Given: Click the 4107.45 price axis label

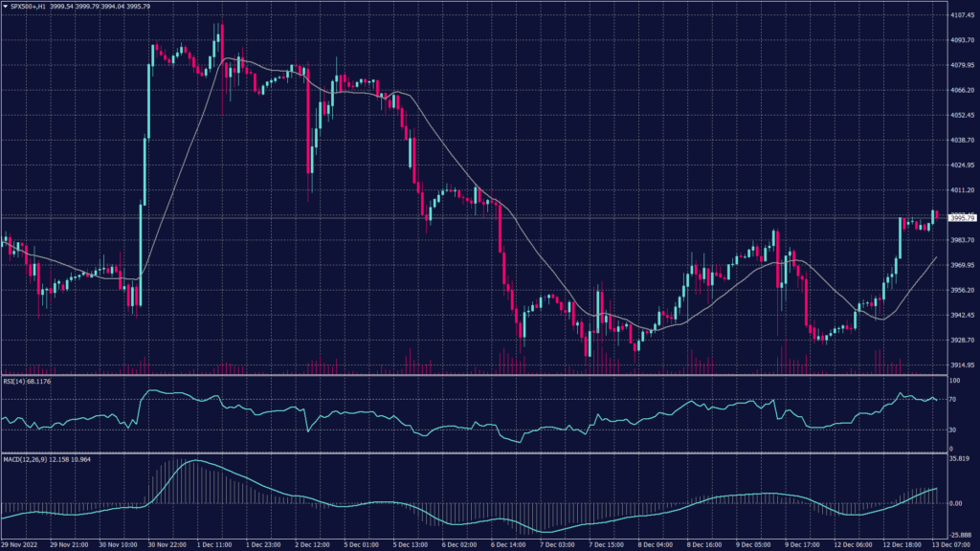Looking at the screenshot, I should point(962,15).
